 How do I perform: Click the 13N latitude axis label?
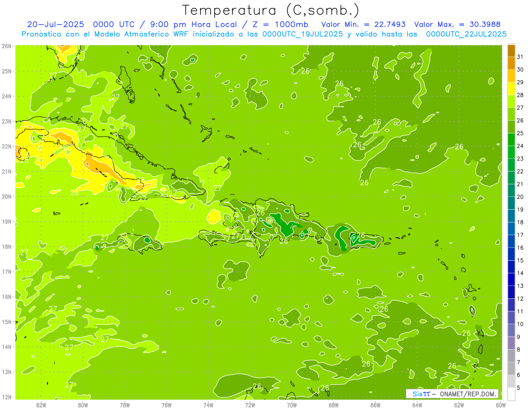coord(7,372)
